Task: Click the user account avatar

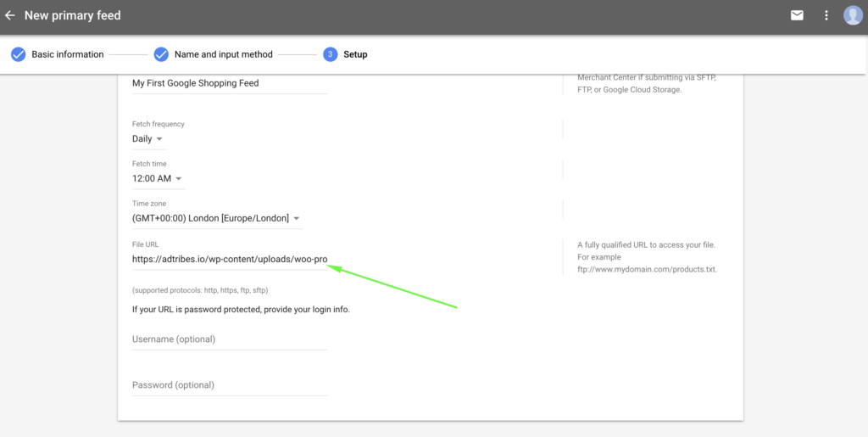Action: click(852, 15)
